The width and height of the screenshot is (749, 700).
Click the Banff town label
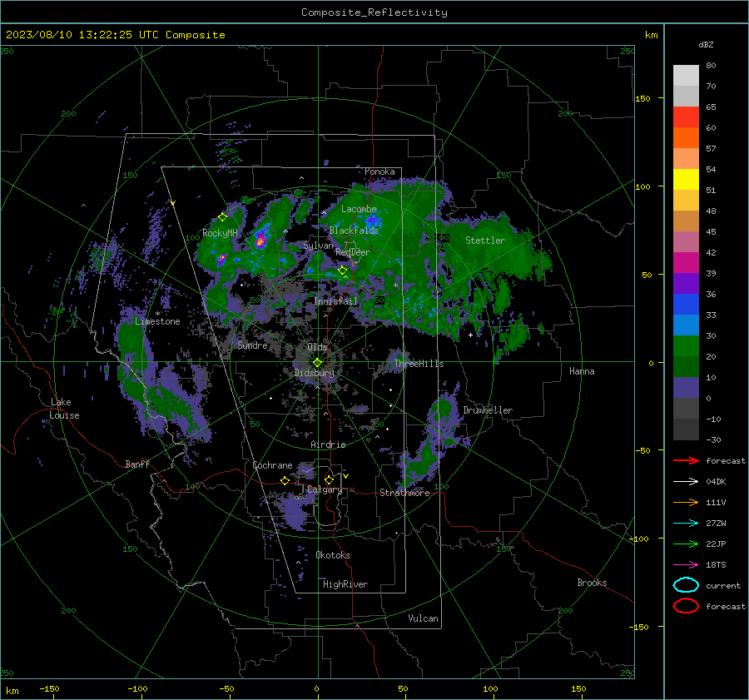coord(137,464)
